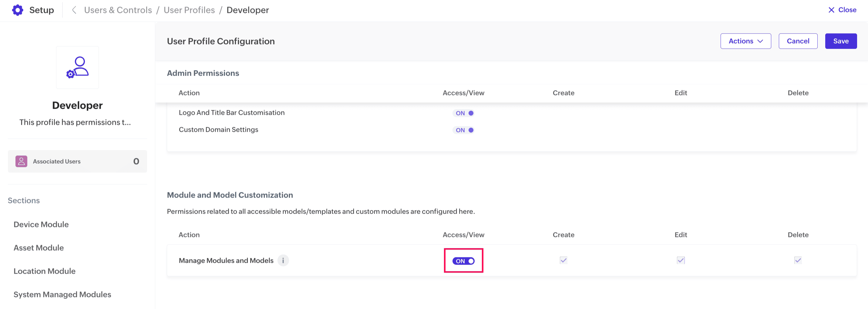Toggle Logo And Title Bar Customisation switch
The image size is (868, 309).
(464, 113)
